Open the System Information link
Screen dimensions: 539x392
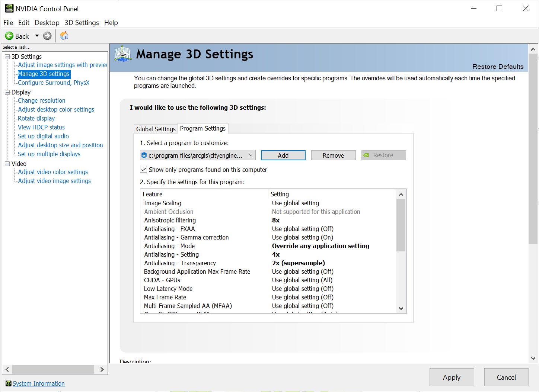39,383
